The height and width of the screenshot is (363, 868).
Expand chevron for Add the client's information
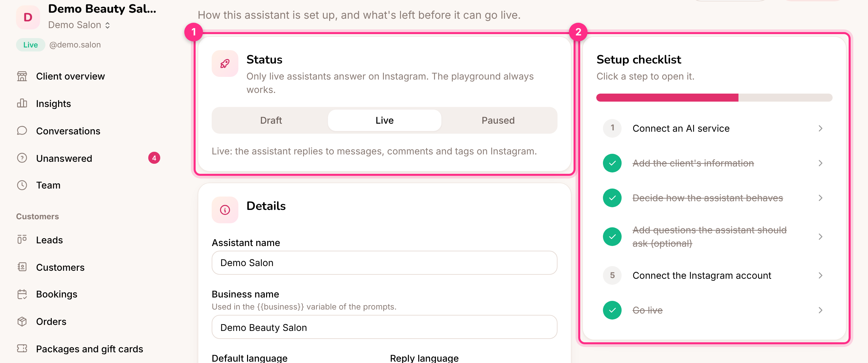[820, 163]
